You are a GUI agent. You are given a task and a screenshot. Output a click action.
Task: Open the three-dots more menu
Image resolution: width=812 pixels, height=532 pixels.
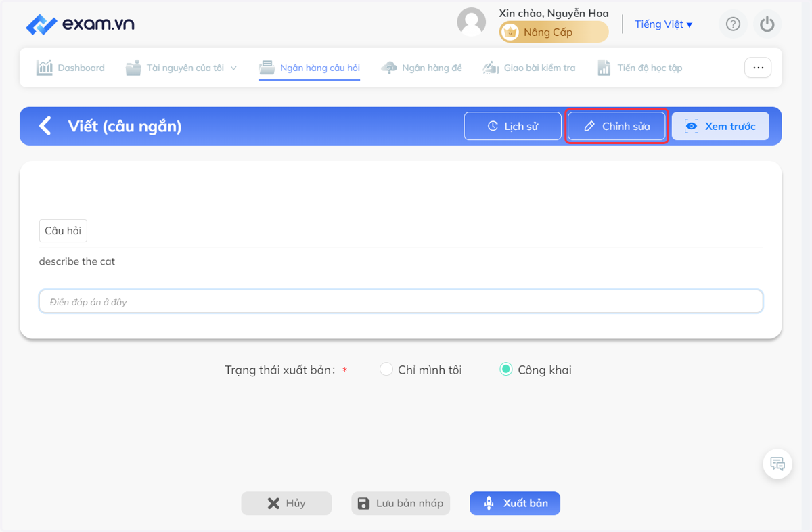(x=758, y=68)
